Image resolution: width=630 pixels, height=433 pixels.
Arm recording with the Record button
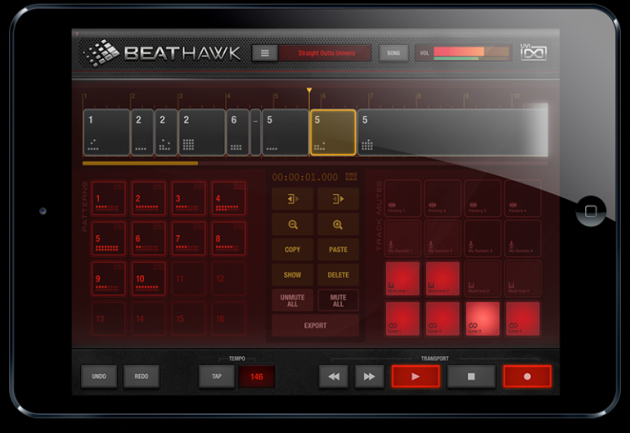click(x=527, y=376)
